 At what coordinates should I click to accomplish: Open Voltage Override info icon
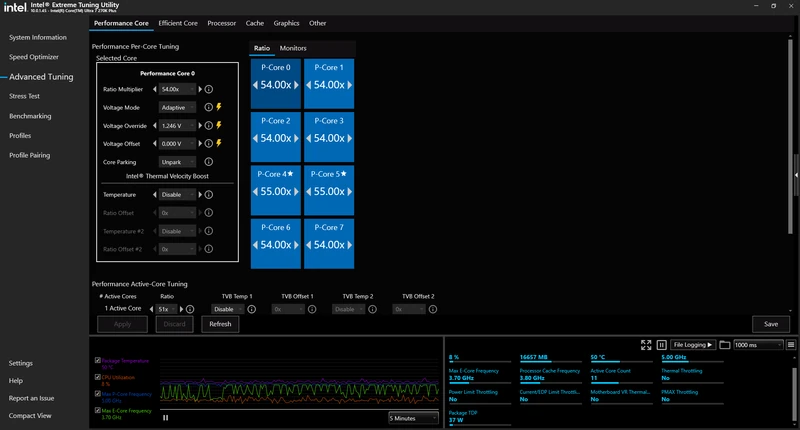209,125
